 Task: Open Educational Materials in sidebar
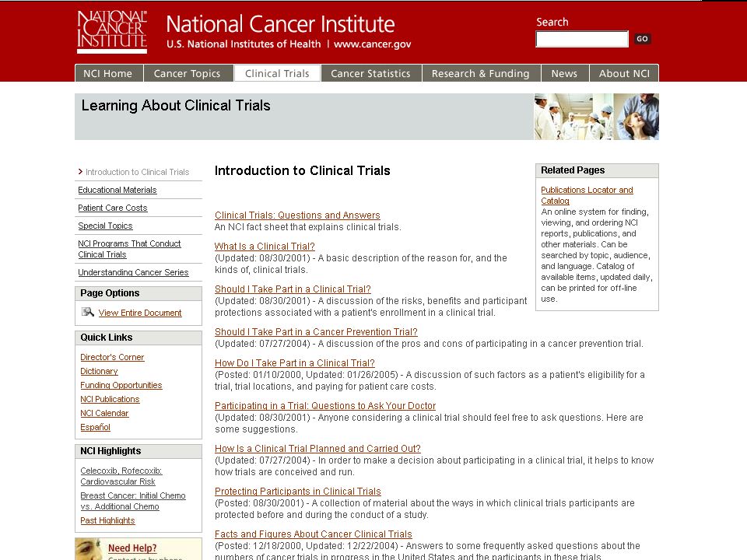tap(117, 190)
